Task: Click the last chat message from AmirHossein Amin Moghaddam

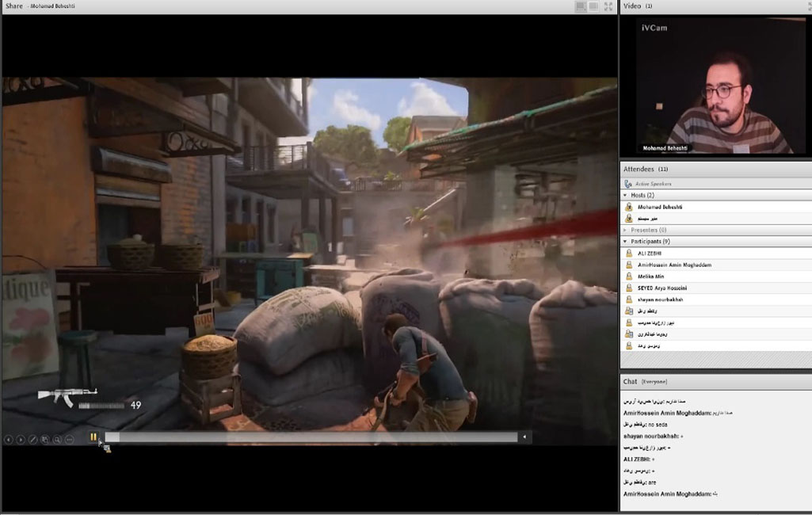Action: 670,494
